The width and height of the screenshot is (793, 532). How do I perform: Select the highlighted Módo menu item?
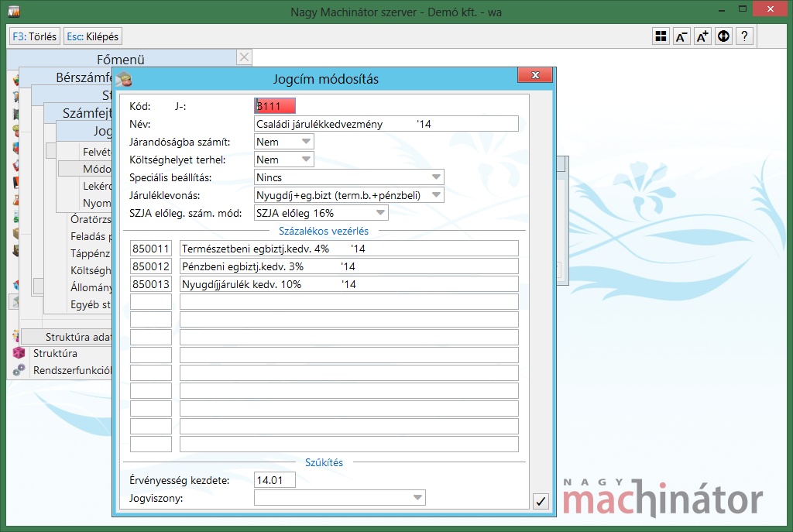(85, 169)
